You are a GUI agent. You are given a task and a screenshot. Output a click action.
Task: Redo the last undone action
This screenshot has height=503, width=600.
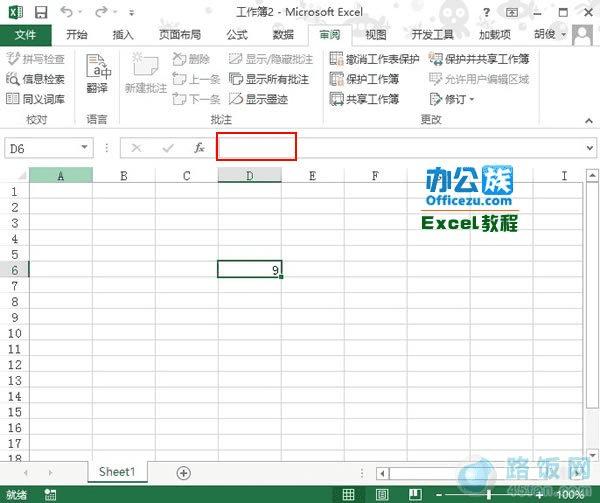click(x=101, y=12)
